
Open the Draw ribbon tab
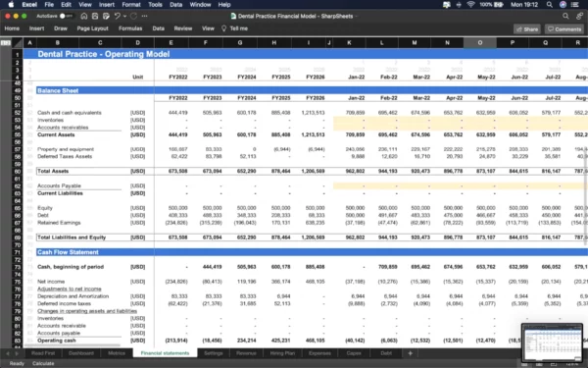click(61, 28)
